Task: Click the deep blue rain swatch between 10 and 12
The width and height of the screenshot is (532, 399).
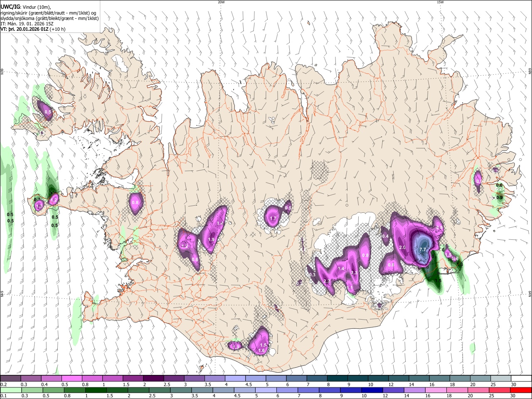Action: (372, 390)
